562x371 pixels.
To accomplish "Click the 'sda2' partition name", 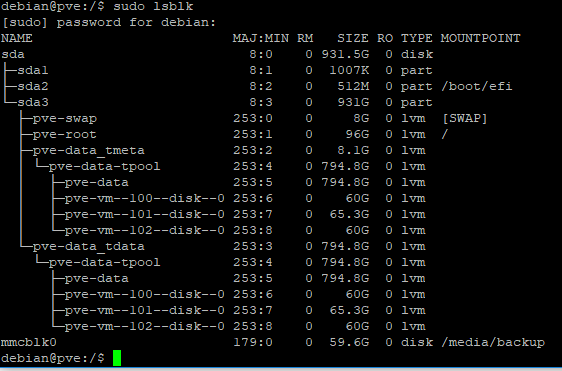I will coord(33,86).
